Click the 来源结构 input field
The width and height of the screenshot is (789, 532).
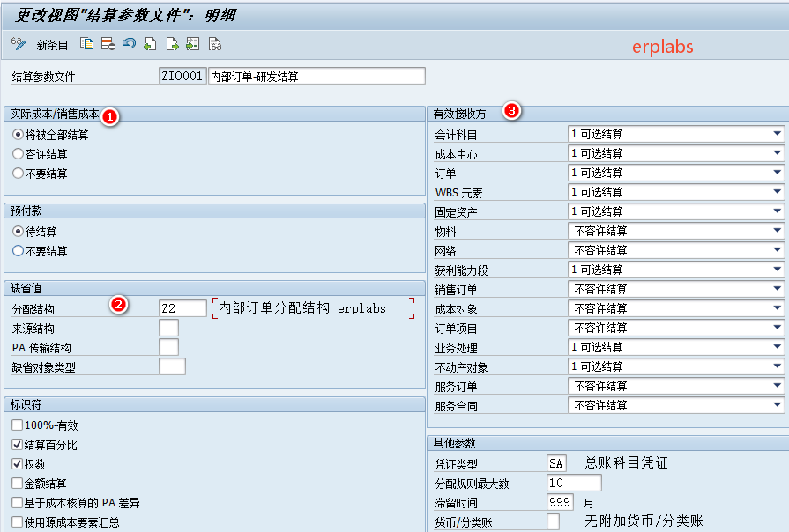point(168,328)
